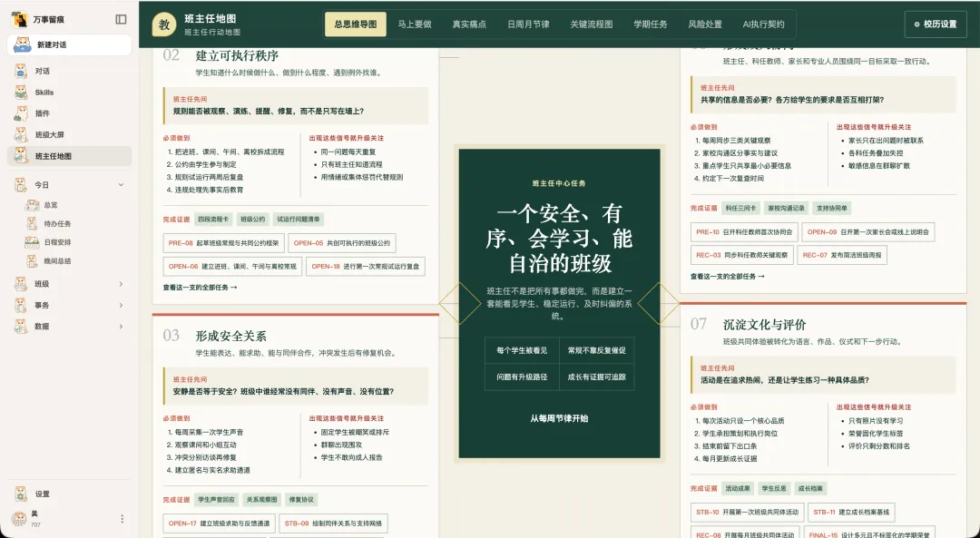Click the cat icon beside 总览
Screen dimensions: 980x538
click(x=32, y=205)
